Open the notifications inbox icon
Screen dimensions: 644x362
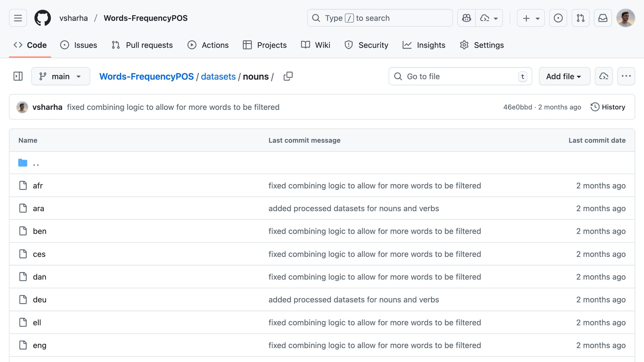603,18
